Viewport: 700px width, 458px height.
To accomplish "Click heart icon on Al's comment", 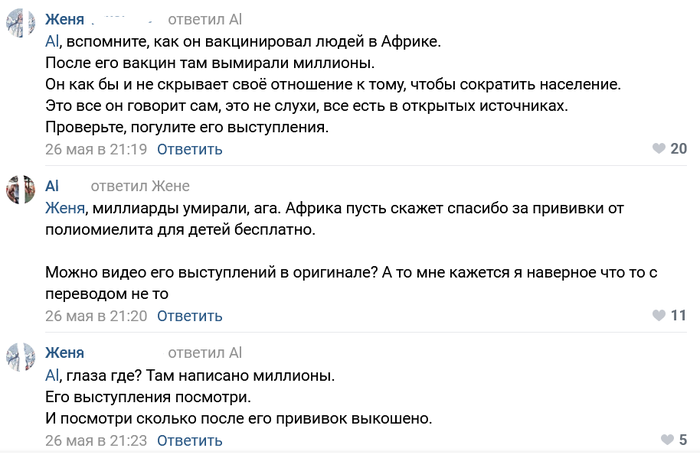I will click(x=658, y=316).
